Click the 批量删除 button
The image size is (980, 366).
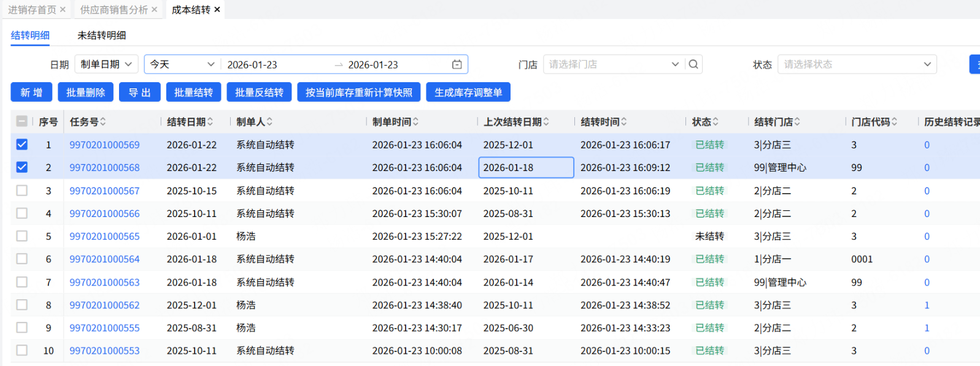pyautogui.click(x=85, y=93)
